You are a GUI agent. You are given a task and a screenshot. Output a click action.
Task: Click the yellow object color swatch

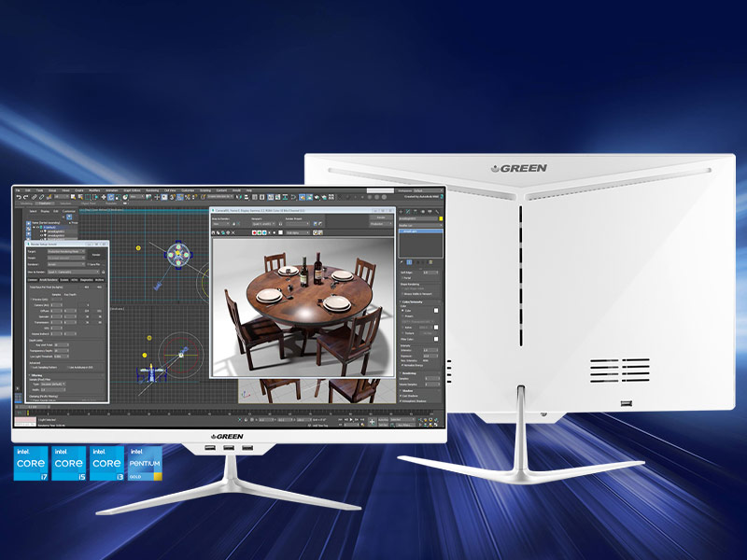441,218
